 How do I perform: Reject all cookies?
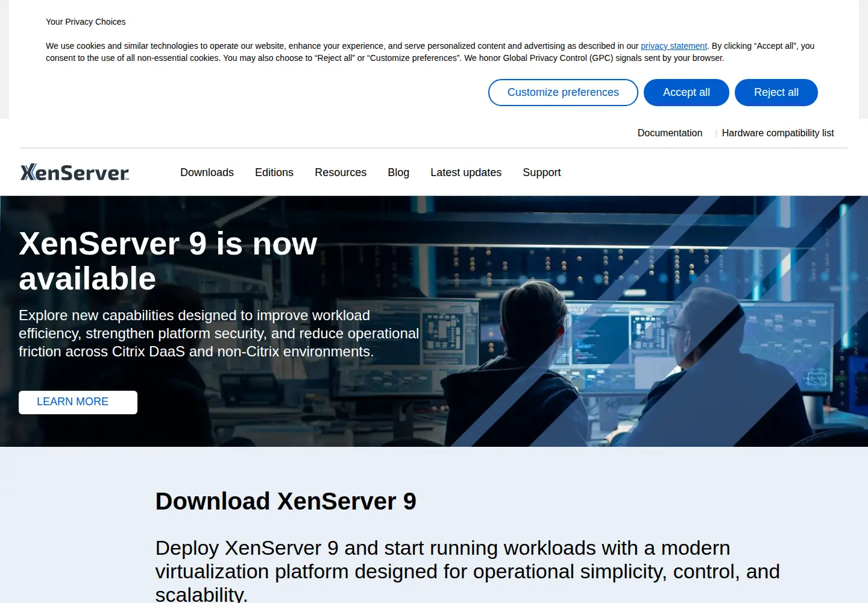click(776, 92)
